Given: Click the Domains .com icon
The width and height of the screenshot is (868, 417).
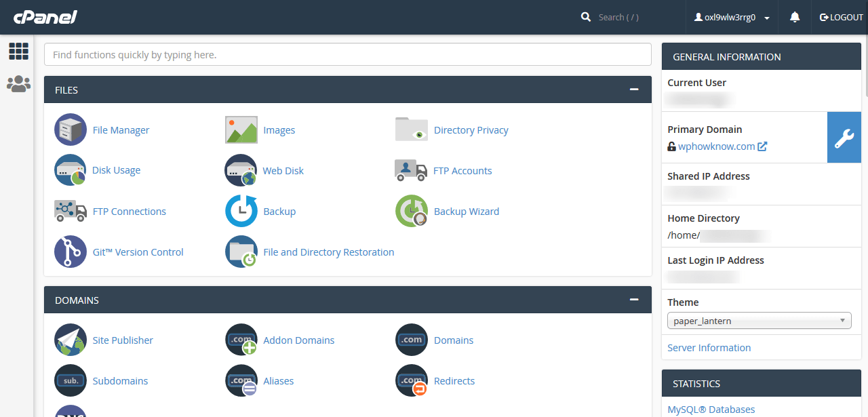Looking at the screenshot, I should click(x=412, y=340).
